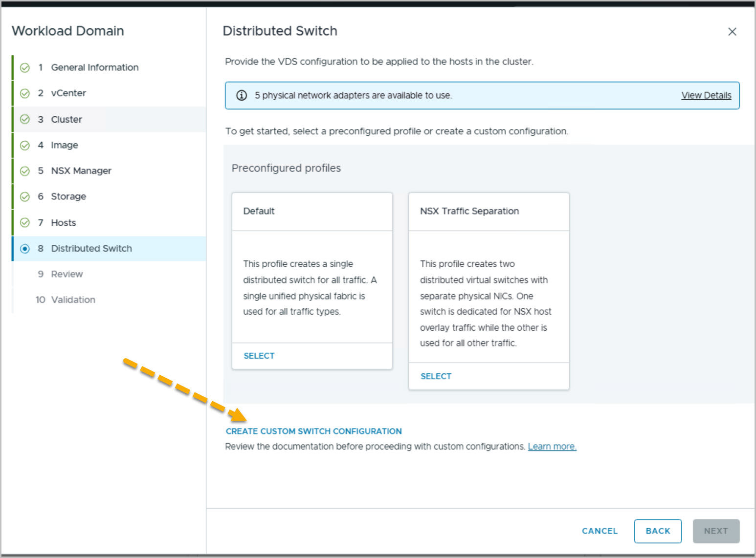Click the green checkmark icon beside Cluster
Image resolution: width=756 pixels, height=558 pixels.
pos(25,119)
